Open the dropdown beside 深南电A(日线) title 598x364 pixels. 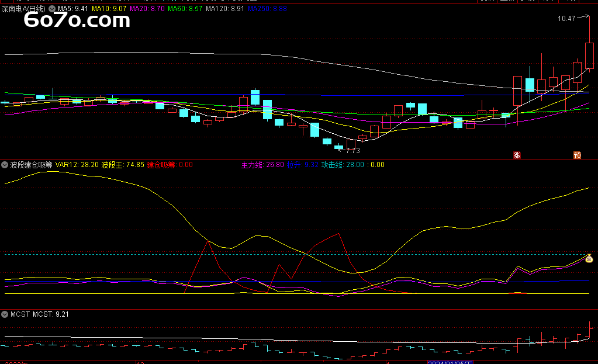click(x=52, y=9)
